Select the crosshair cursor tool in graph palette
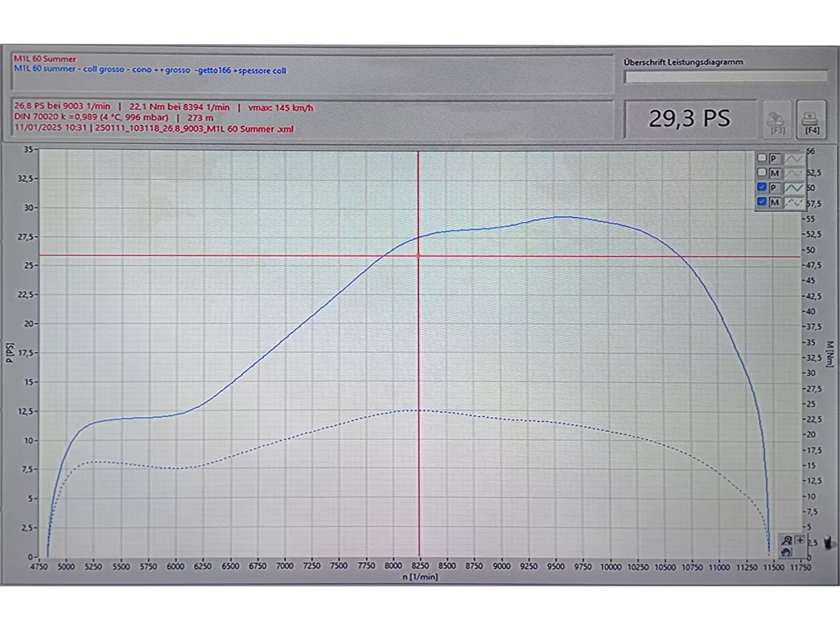The height and width of the screenshot is (632, 840). coord(799,540)
